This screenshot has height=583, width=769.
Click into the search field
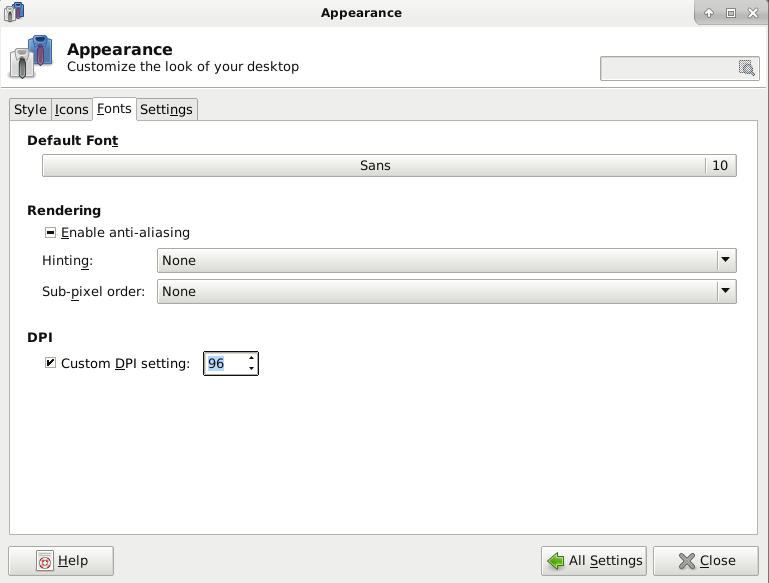668,68
